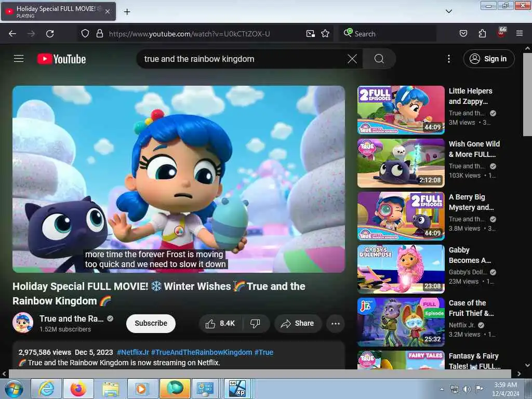Reload the current page

(x=50, y=34)
